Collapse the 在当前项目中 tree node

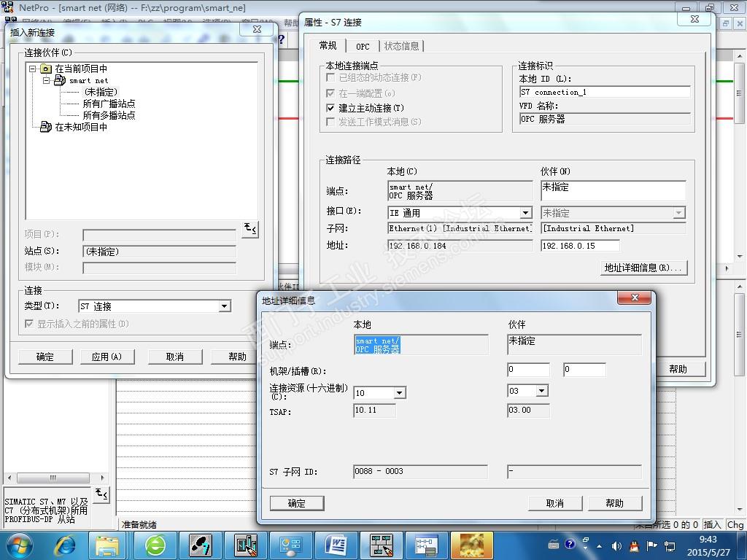tap(32, 69)
